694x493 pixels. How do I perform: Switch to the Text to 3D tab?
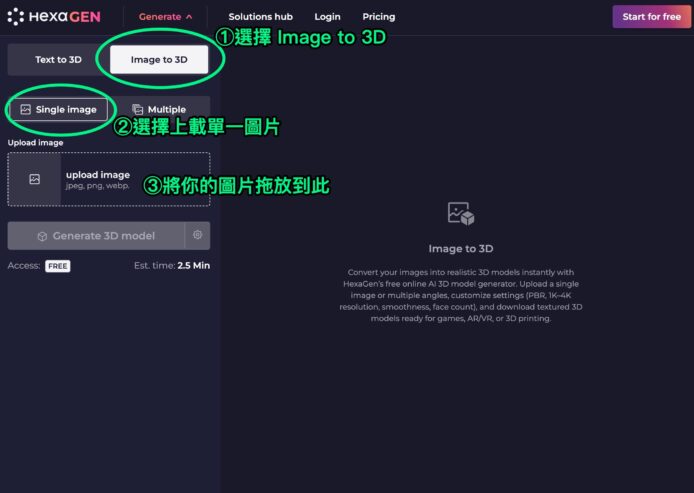coord(58,60)
